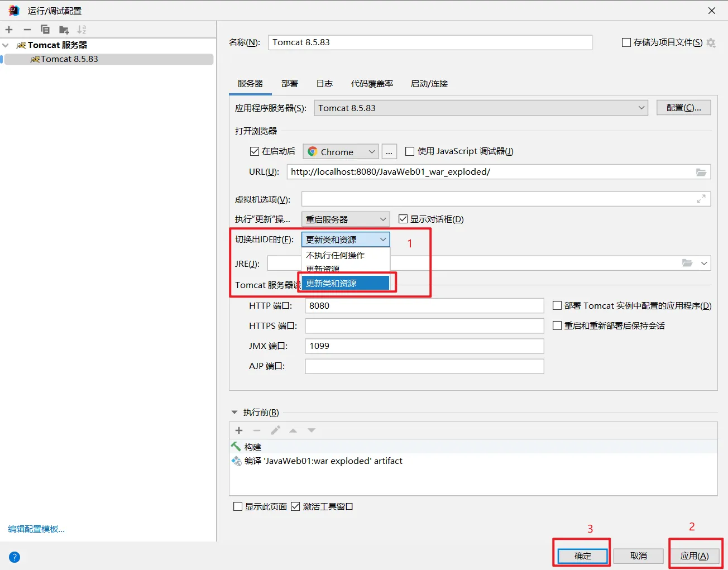Screen dimensions: 728x570
Task: Confirm with the OK button
Action: pos(582,556)
